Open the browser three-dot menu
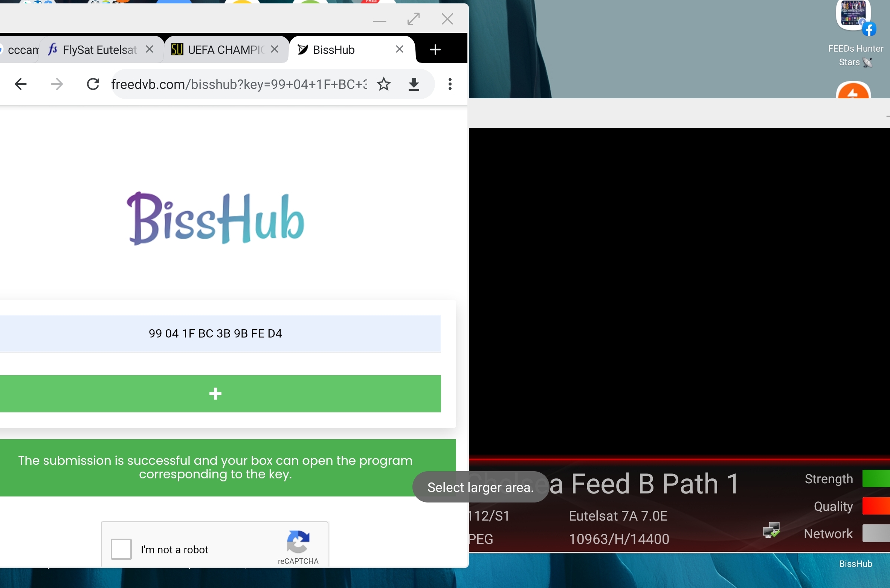Screen dimensions: 890x588 [x=450, y=84]
